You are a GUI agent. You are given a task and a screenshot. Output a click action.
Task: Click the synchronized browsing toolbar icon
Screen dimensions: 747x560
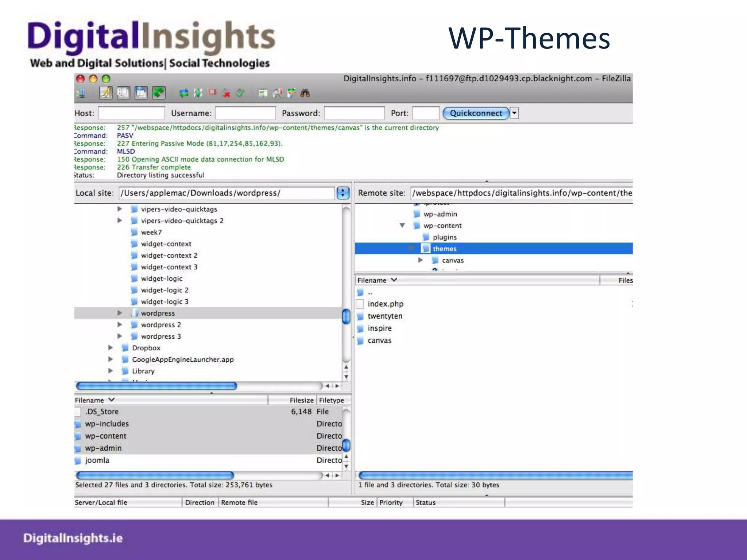point(291,93)
